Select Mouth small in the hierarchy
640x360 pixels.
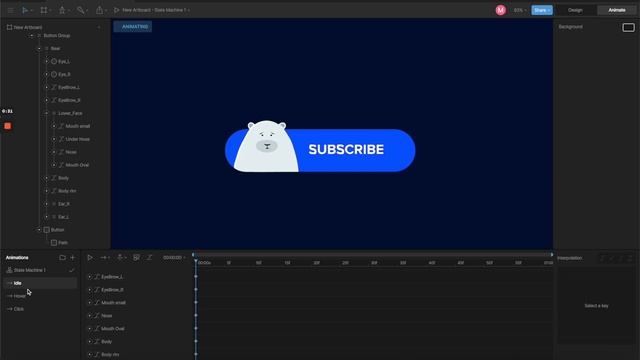(78, 126)
